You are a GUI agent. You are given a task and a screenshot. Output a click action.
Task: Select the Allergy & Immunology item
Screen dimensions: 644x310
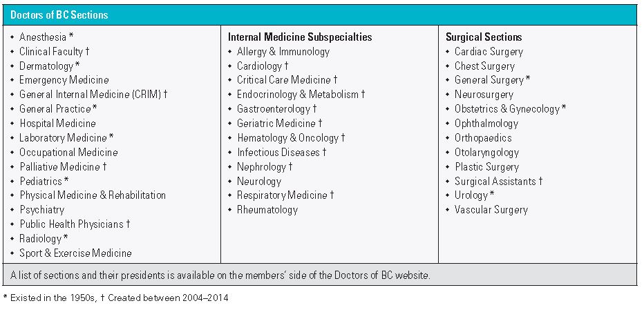tap(283, 52)
